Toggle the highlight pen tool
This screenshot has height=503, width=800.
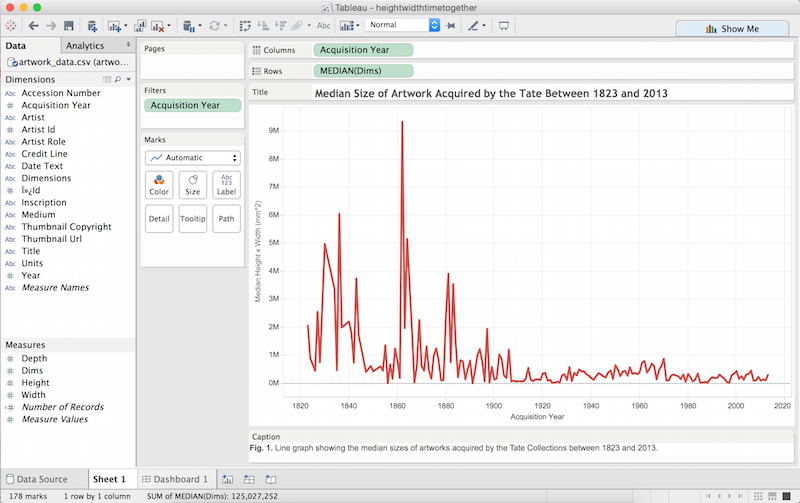pos(473,26)
